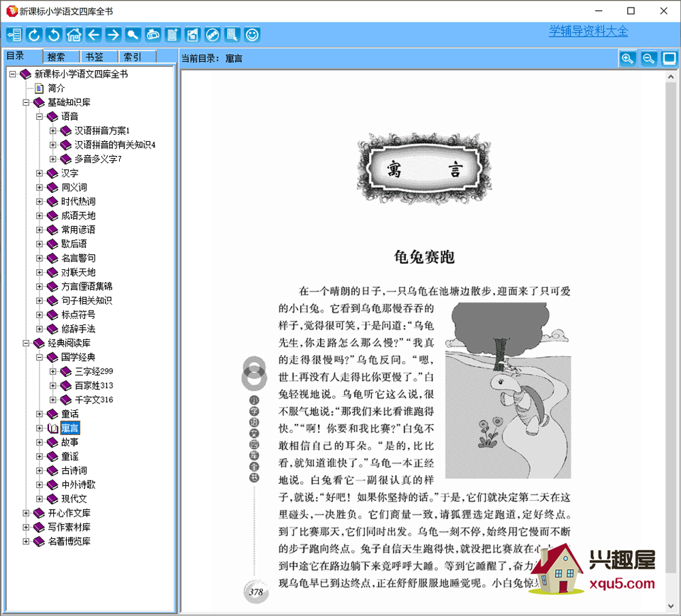Select 时代热词 in the tree
Image resolution: width=681 pixels, height=616 pixels.
click(x=78, y=201)
